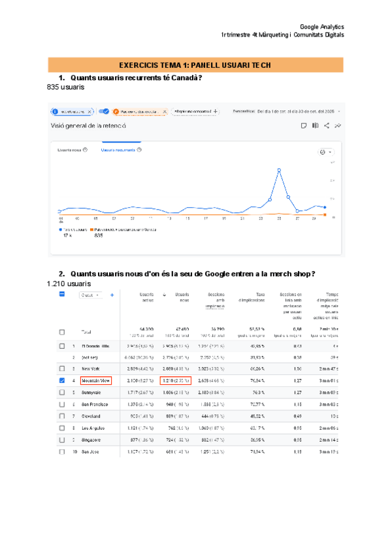
Task: Open the Ciutat dimension dropdown
Action: 90,295
